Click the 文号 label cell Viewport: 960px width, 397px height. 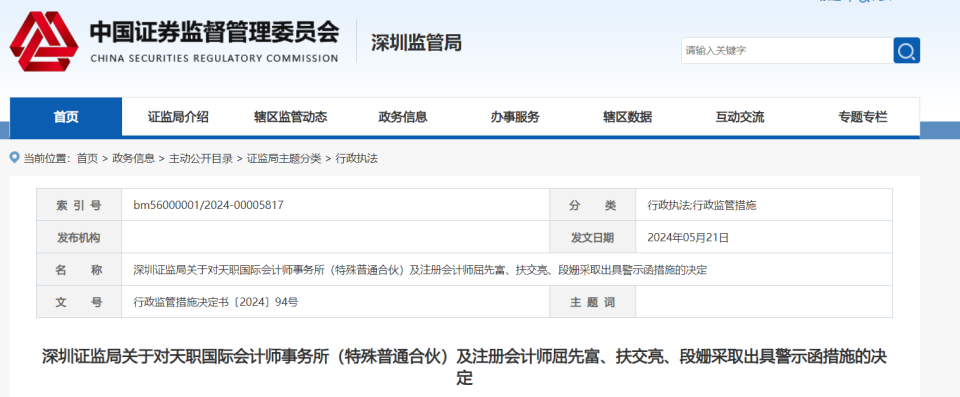(79, 302)
